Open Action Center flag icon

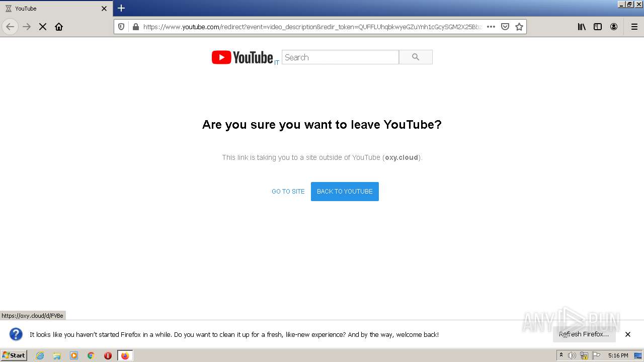(x=596, y=355)
